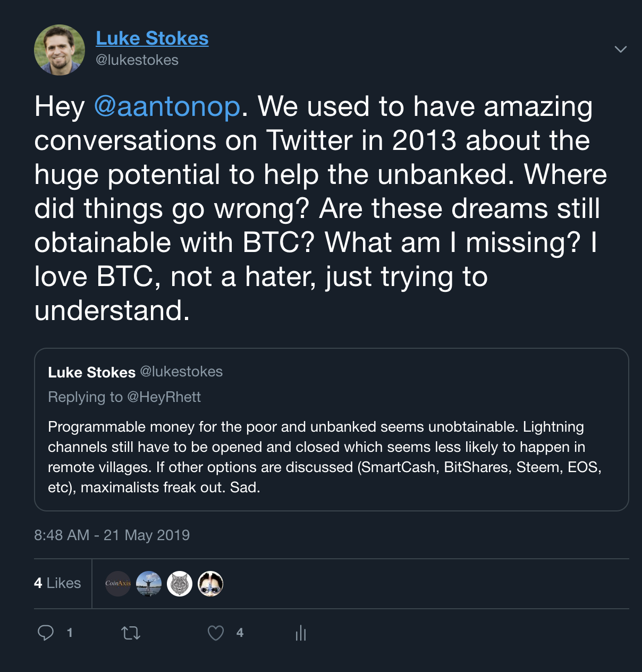Click the like count number 4

pyautogui.click(x=240, y=633)
